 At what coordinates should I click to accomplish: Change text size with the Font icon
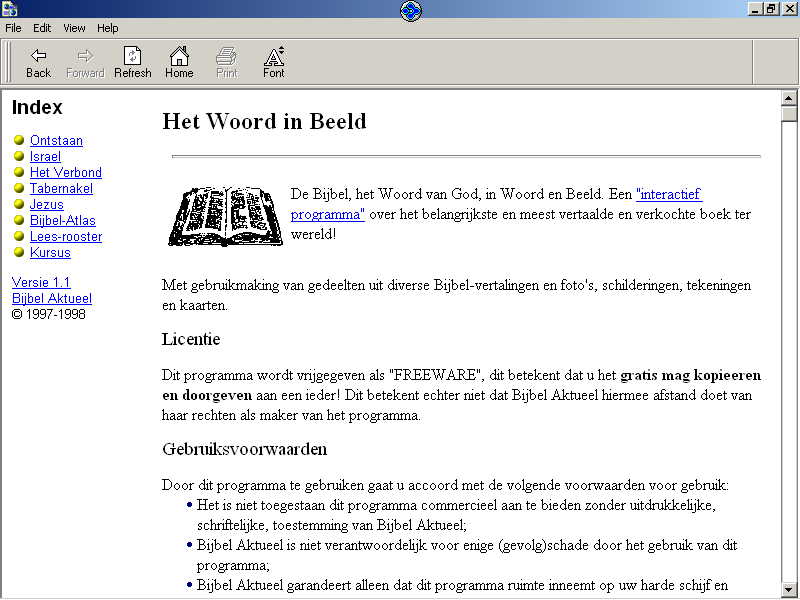(x=274, y=63)
